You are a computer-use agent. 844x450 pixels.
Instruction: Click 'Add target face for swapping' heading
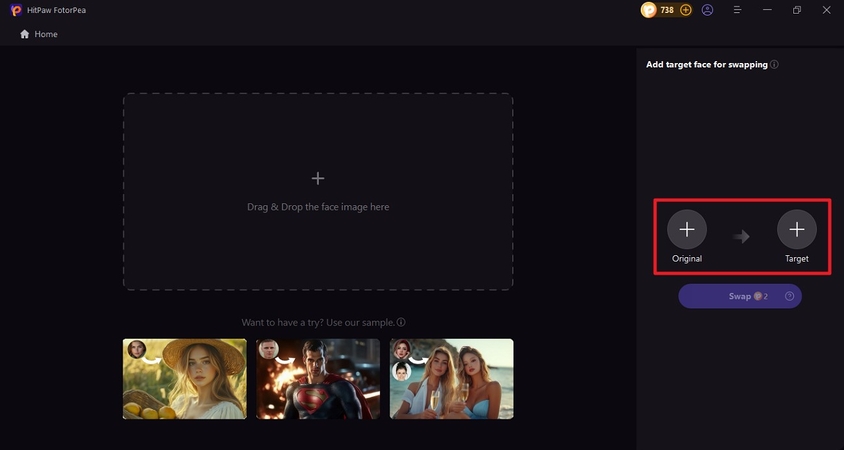pos(707,65)
